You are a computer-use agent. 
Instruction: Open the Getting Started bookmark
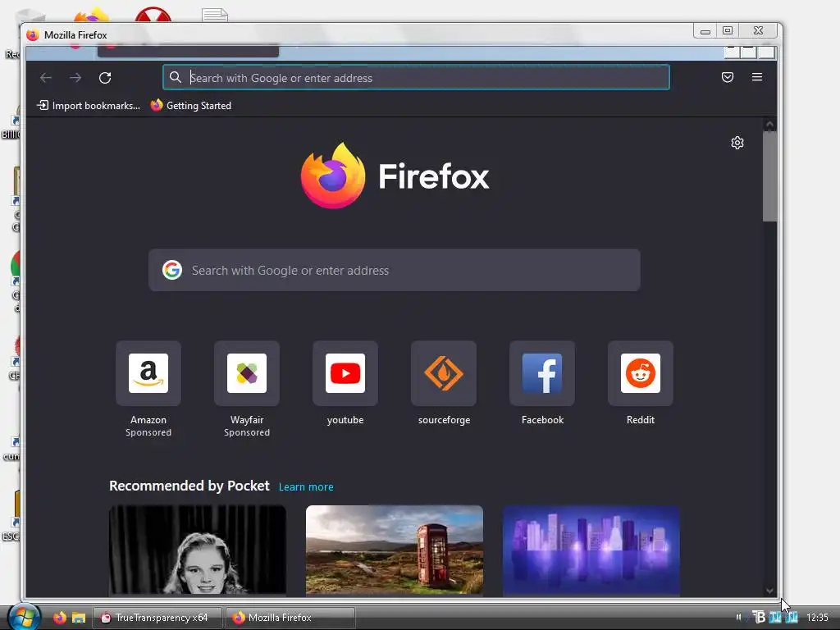click(190, 106)
